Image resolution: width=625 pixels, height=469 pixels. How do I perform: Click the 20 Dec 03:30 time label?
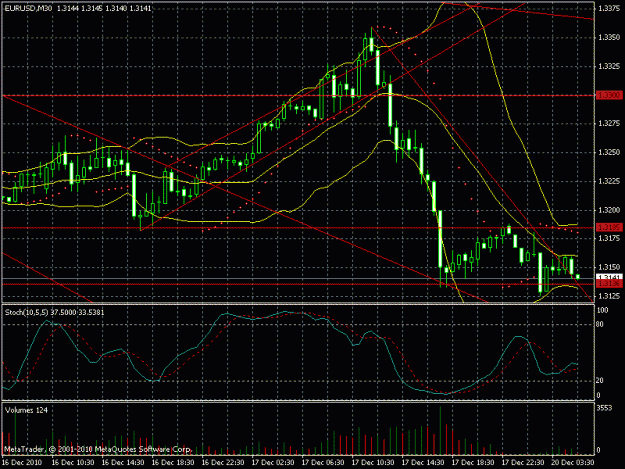tap(573, 463)
